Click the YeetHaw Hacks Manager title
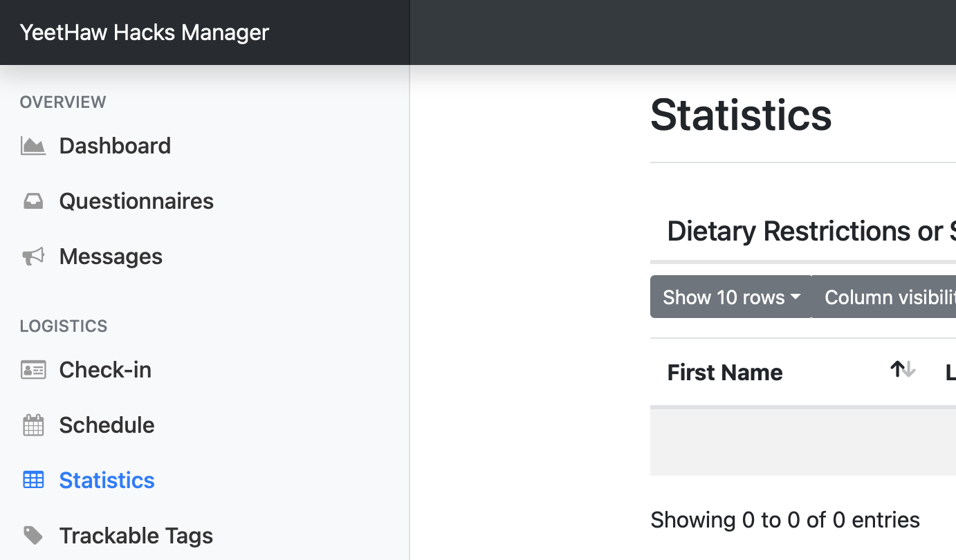Image resolution: width=956 pixels, height=560 pixels. (145, 32)
